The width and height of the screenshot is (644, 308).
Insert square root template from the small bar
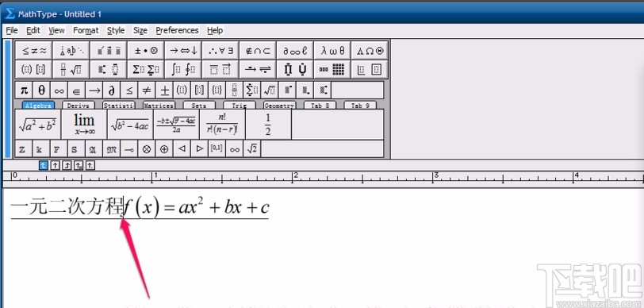(270, 90)
